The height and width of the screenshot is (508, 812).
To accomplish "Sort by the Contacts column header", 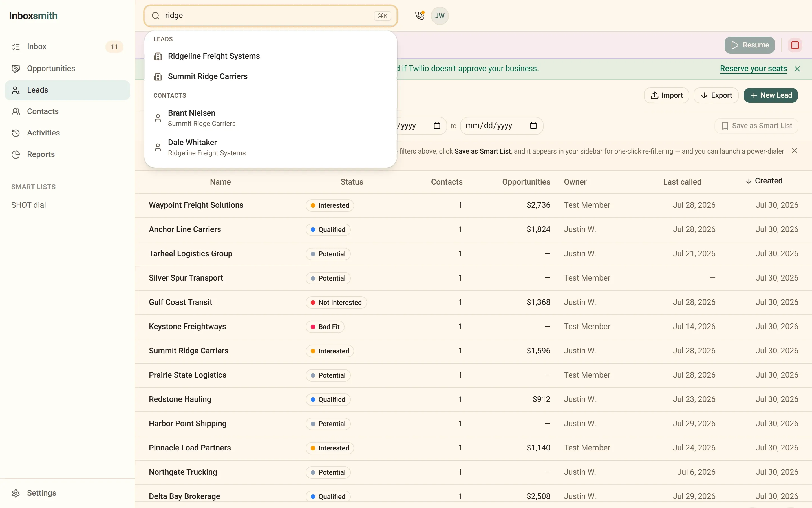I will click(x=447, y=182).
